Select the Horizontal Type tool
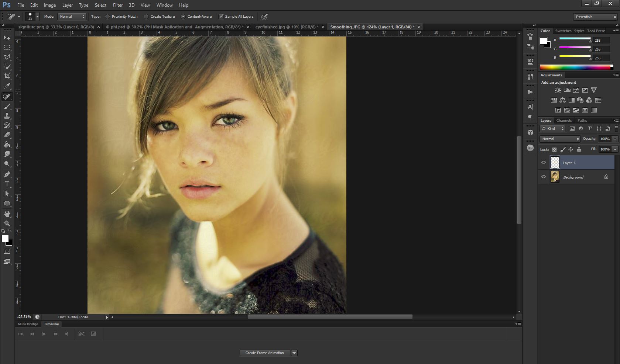 [x=7, y=184]
